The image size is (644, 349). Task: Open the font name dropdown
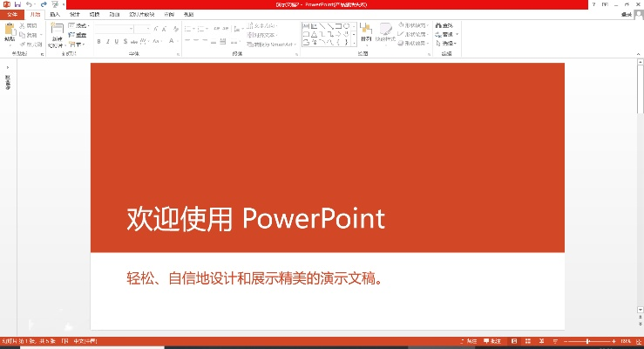coord(132,28)
